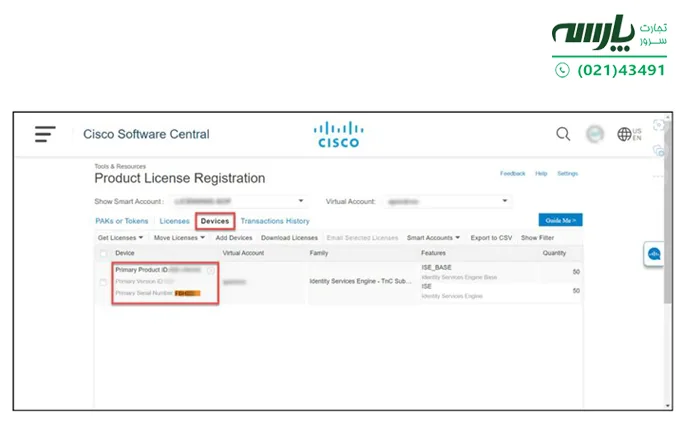
Task: Click the Identity Services Engine - TnC Sub family cell
Action: [360, 281]
